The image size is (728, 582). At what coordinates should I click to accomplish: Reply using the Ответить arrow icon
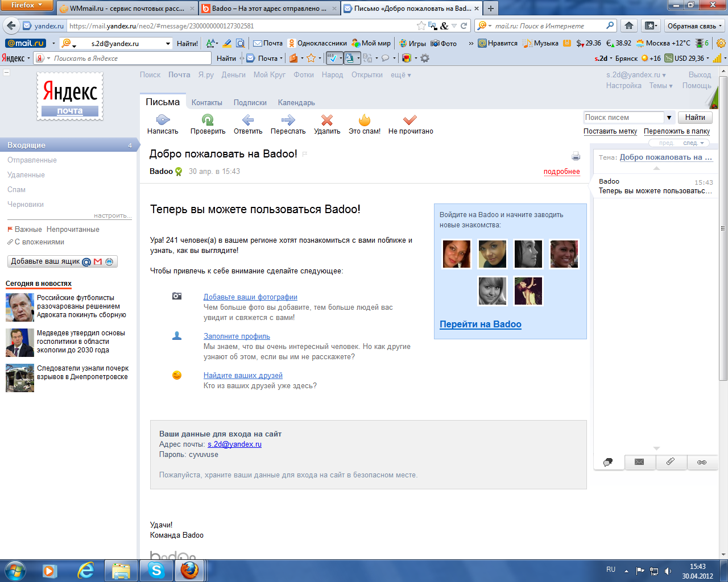point(248,119)
